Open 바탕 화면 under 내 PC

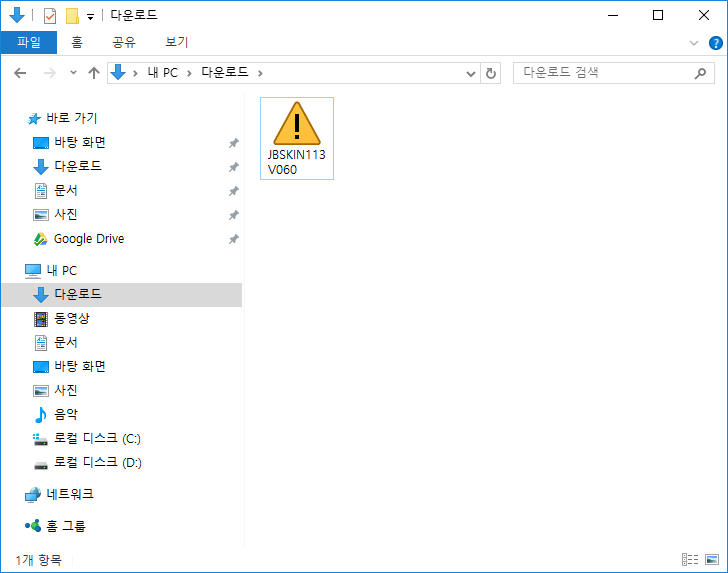[80, 366]
